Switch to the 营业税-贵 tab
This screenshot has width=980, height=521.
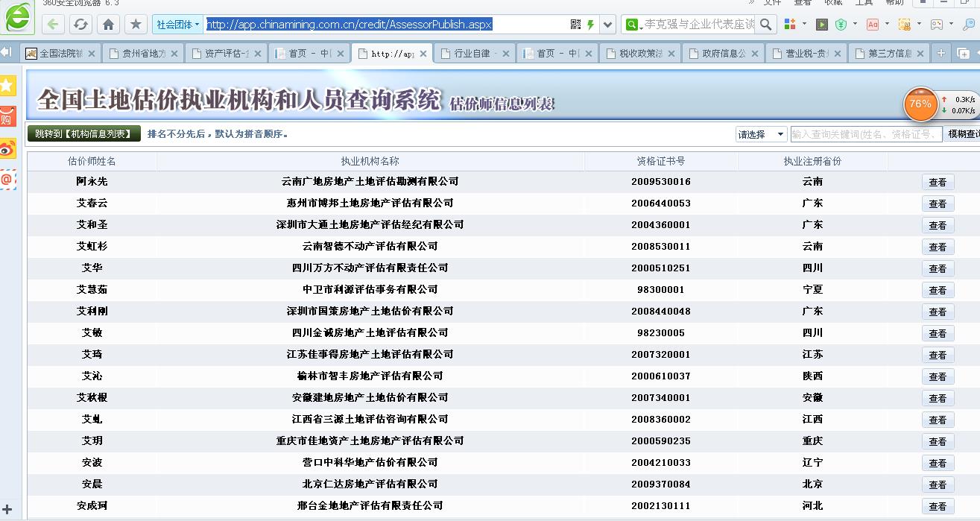point(805,54)
